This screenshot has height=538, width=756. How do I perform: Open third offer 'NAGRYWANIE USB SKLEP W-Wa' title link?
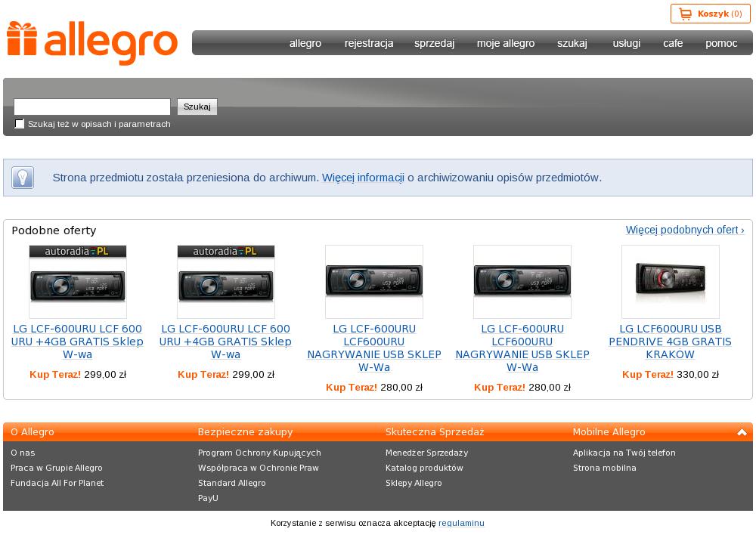pos(374,348)
